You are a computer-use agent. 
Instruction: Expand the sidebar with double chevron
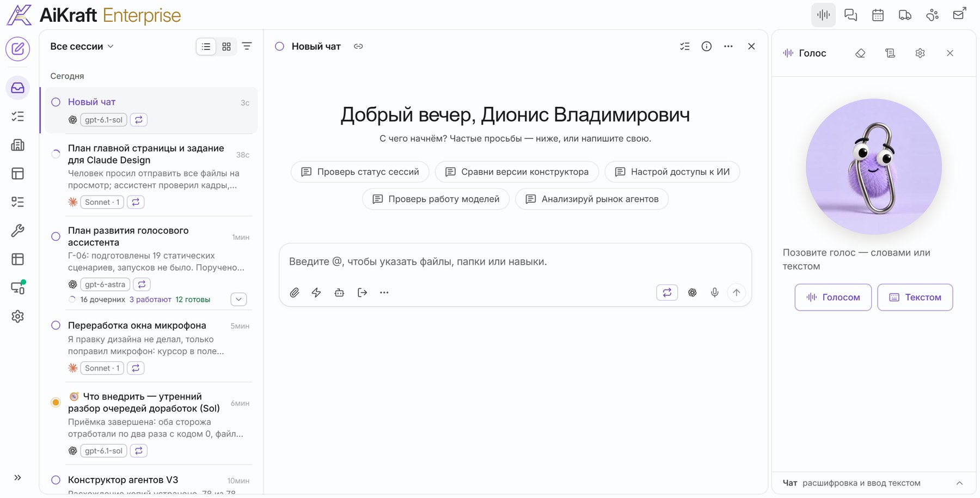18,478
